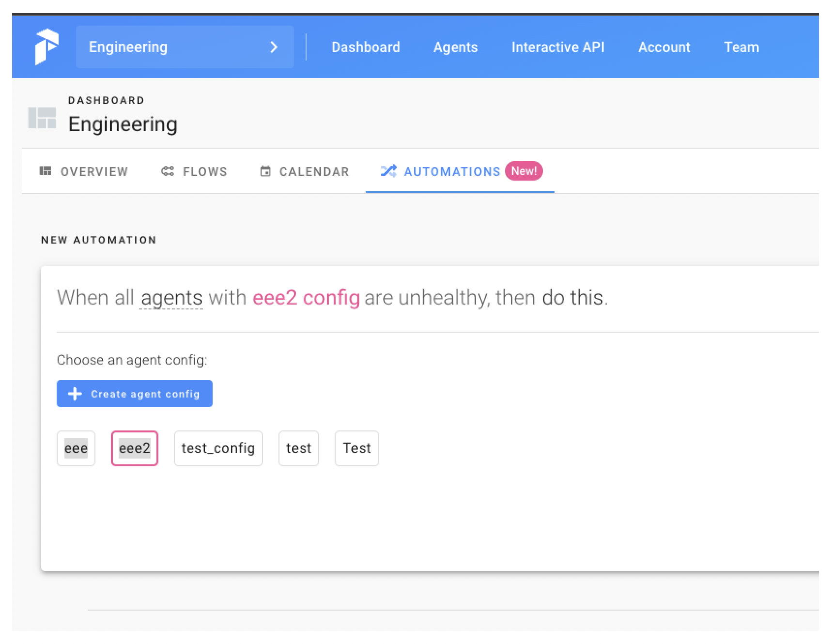Click the Overview grid icon

point(45,171)
